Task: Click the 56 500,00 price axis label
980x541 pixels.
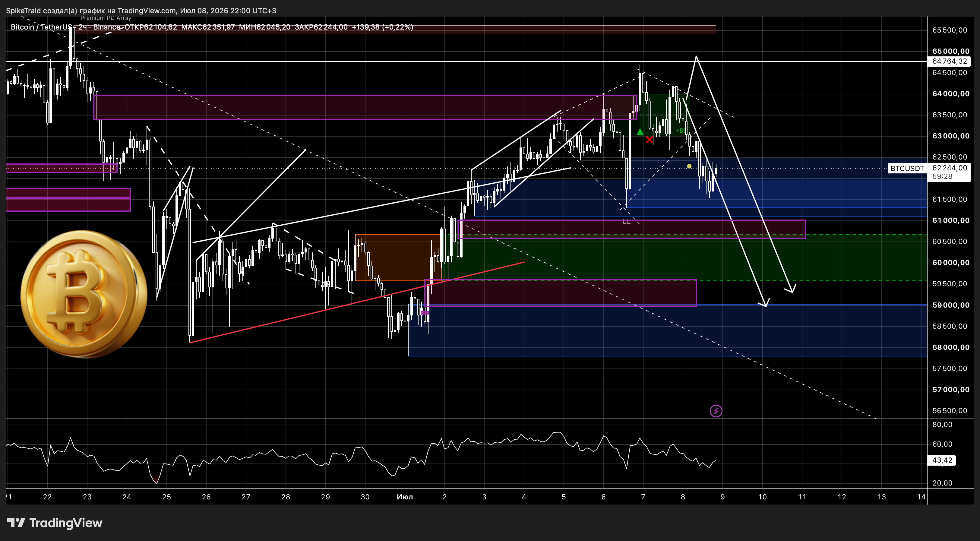Action: [950, 410]
